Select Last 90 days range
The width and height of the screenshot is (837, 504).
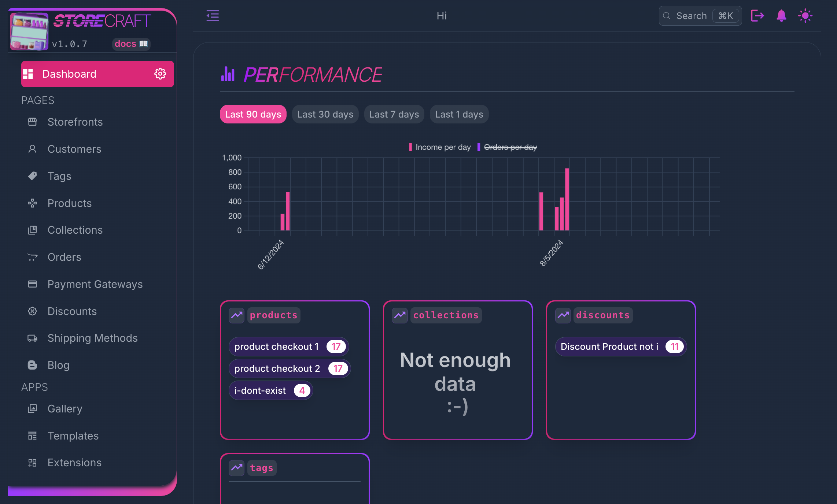tap(253, 114)
